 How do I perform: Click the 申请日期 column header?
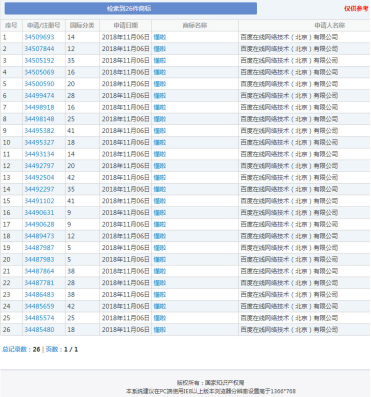(x=126, y=25)
